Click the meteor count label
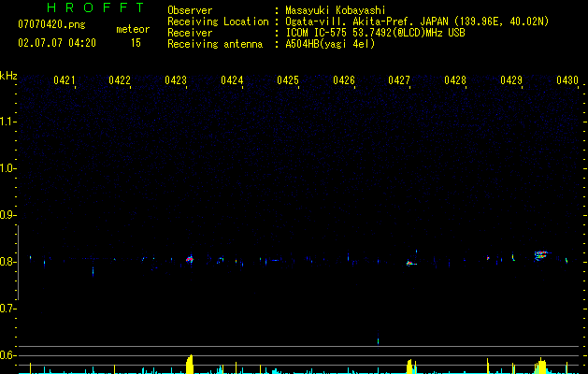This screenshot has height=374, width=588. [133, 29]
